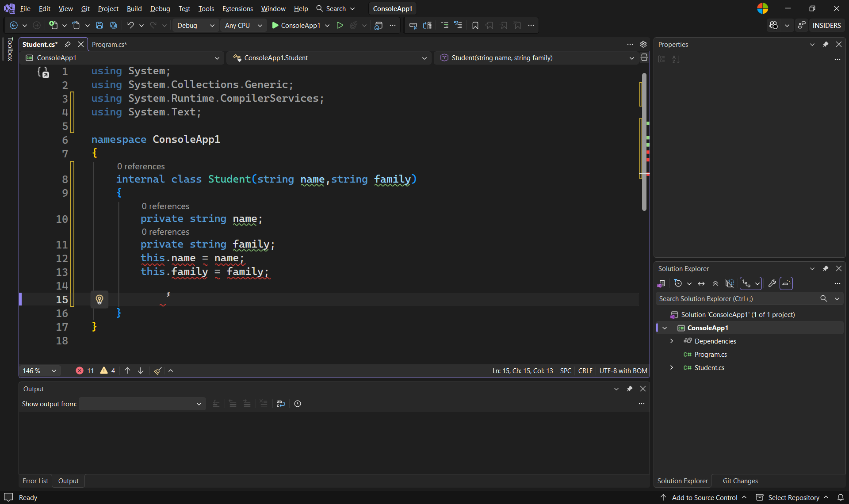Open the File menu

tap(25, 9)
